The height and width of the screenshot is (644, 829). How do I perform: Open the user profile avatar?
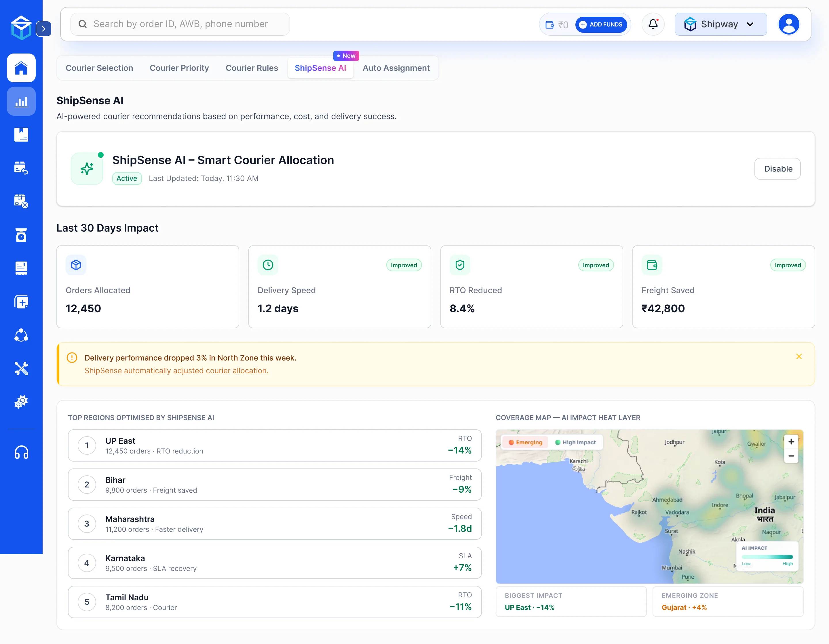click(x=789, y=24)
